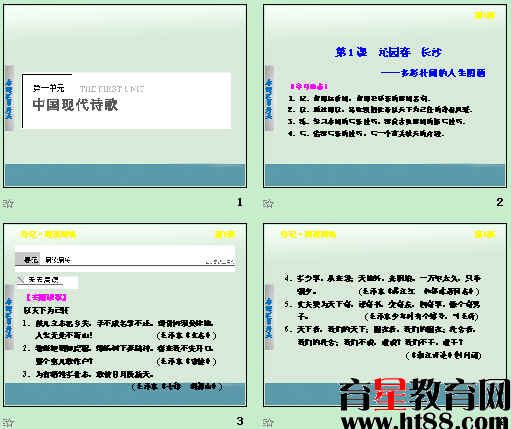The height and width of the screenshot is (429, 511).
Task: Select slide 2 with blue 第1课 heading
Action: coord(385,96)
